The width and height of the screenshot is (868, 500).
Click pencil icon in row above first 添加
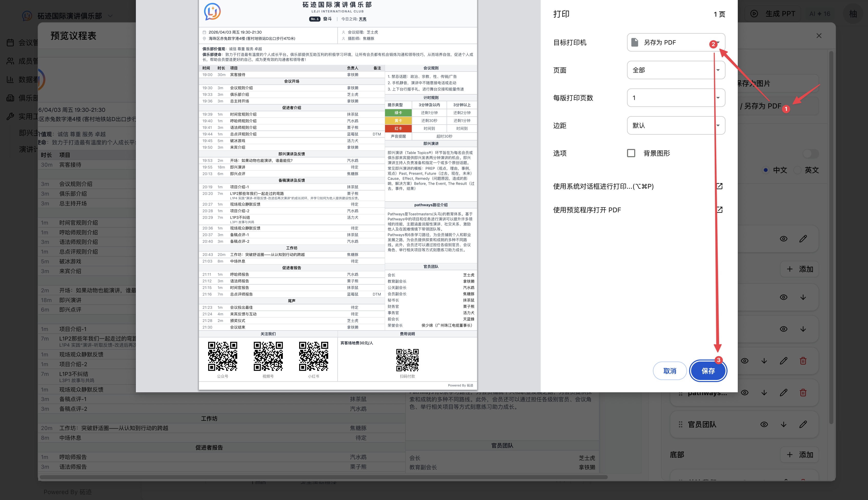tap(803, 239)
